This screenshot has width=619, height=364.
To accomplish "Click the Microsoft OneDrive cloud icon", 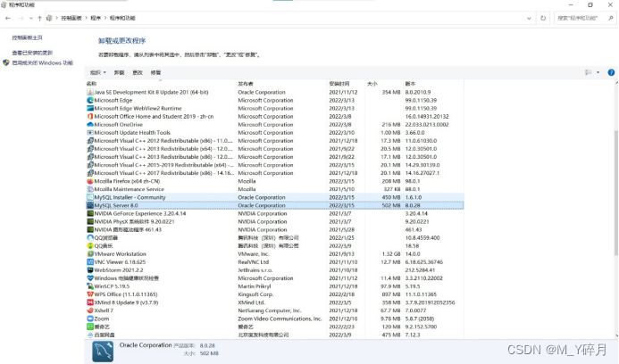I will tap(90, 125).
